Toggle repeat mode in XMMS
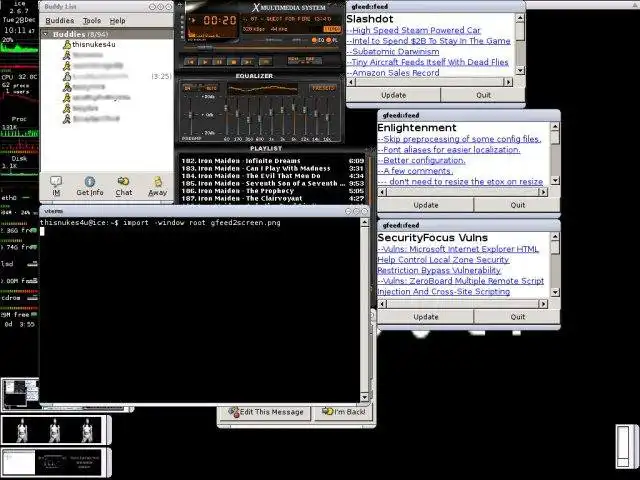 311,60
